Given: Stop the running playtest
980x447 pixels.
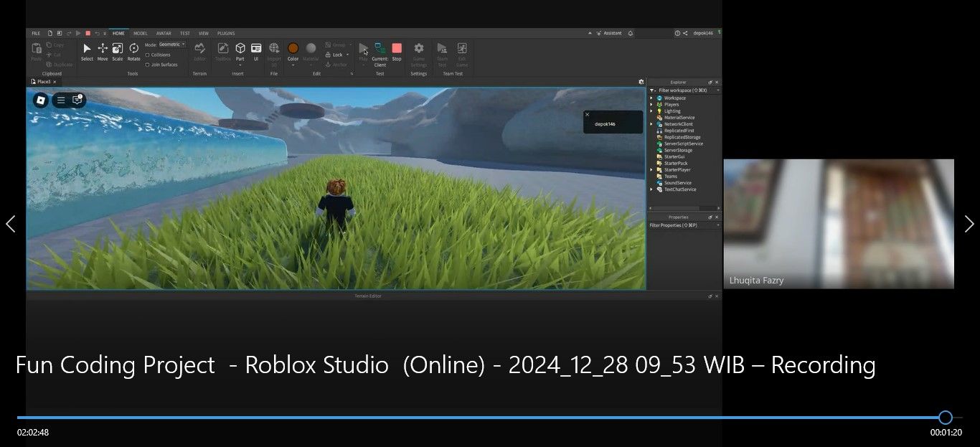Looking at the screenshot, I should tap(397, 51).
